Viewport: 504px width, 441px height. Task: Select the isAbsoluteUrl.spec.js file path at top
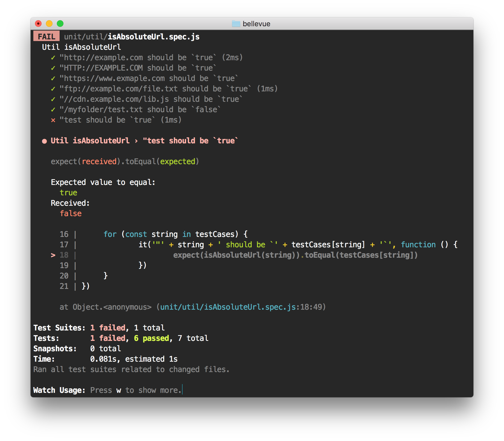tap(132, 37)
